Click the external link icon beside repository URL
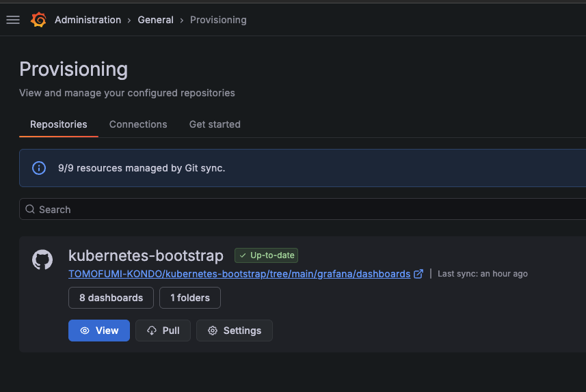This screenshot has width=586, height=392. tap(418, 274)
